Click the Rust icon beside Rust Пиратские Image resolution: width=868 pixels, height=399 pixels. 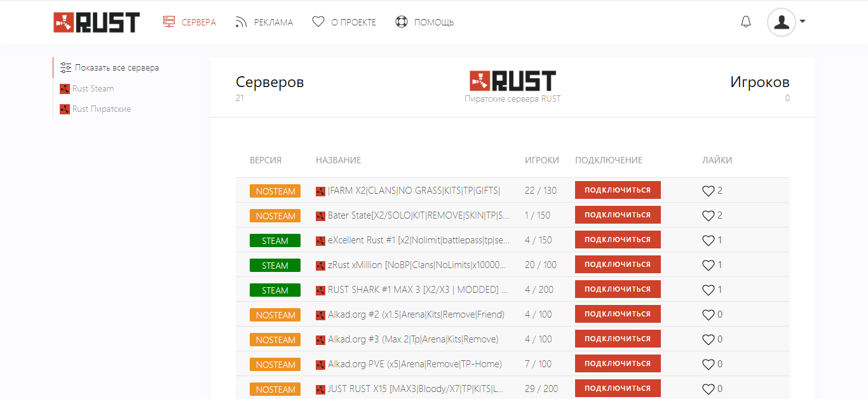coord(64,109)
